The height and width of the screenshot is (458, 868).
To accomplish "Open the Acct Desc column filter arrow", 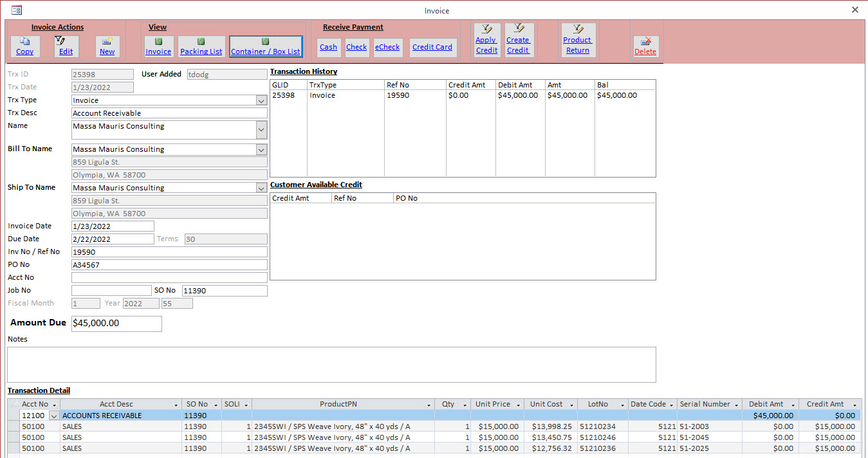I will (x=176, y=405).
